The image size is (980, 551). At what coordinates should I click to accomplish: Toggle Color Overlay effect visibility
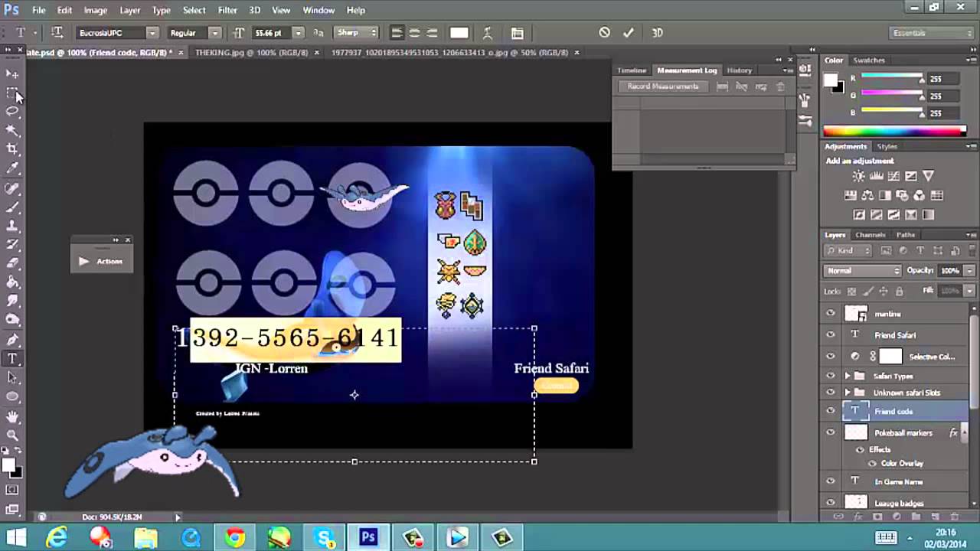tap(872, 464)
